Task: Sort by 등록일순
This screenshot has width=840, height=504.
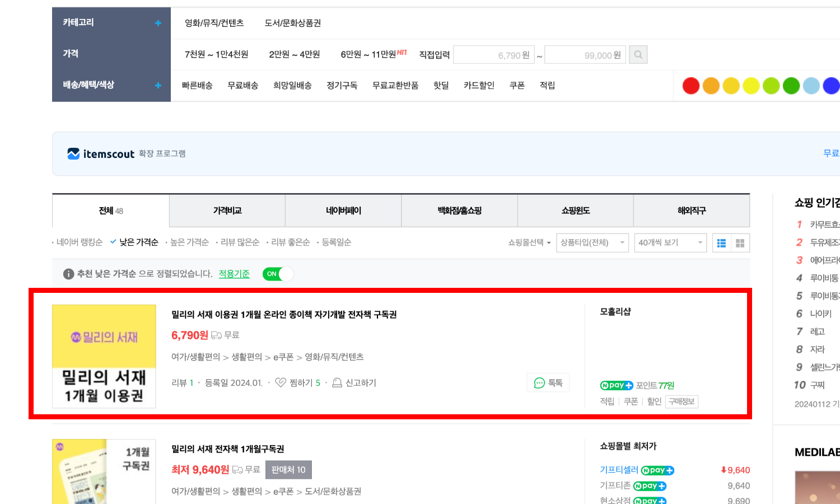Action: tap(336, 242)
